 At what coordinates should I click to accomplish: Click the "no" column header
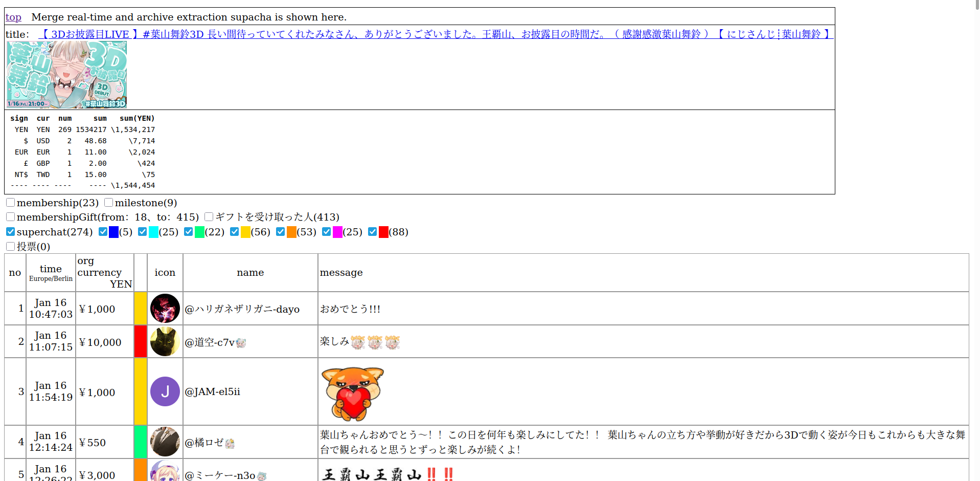[15, 273]
